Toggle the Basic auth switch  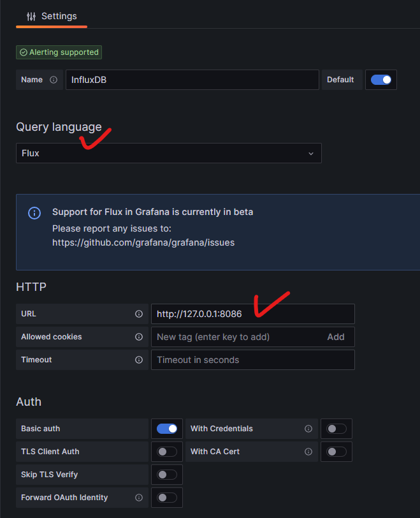(167, 429)
